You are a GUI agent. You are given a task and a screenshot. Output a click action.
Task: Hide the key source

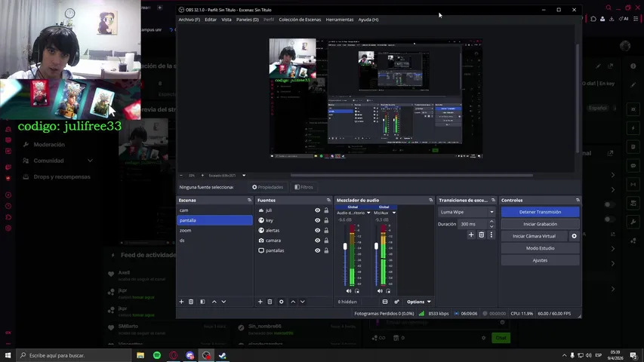pos(318,220)
